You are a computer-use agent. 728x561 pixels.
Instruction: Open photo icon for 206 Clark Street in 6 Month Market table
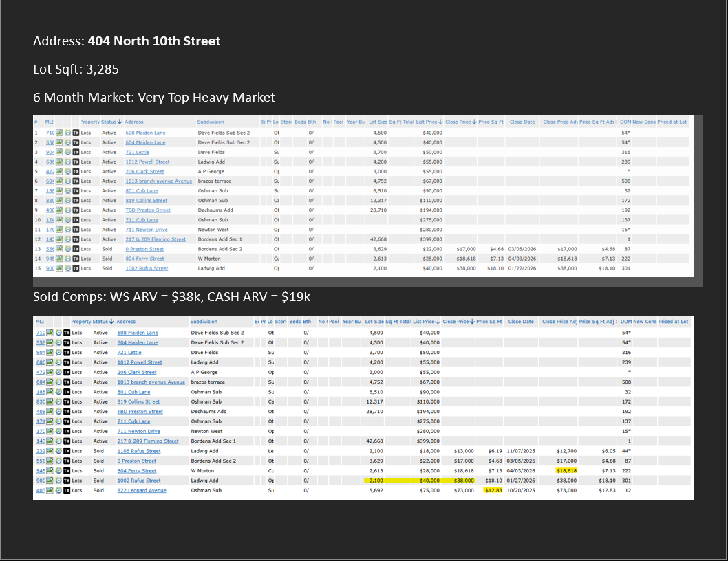59,172
